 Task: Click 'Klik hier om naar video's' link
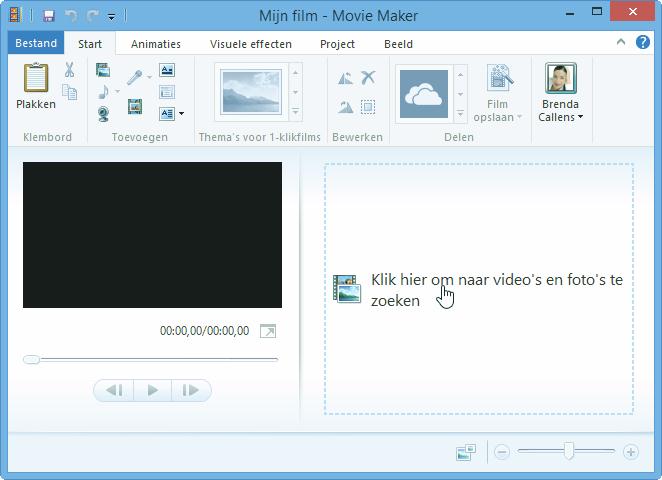tap(497, 290)
